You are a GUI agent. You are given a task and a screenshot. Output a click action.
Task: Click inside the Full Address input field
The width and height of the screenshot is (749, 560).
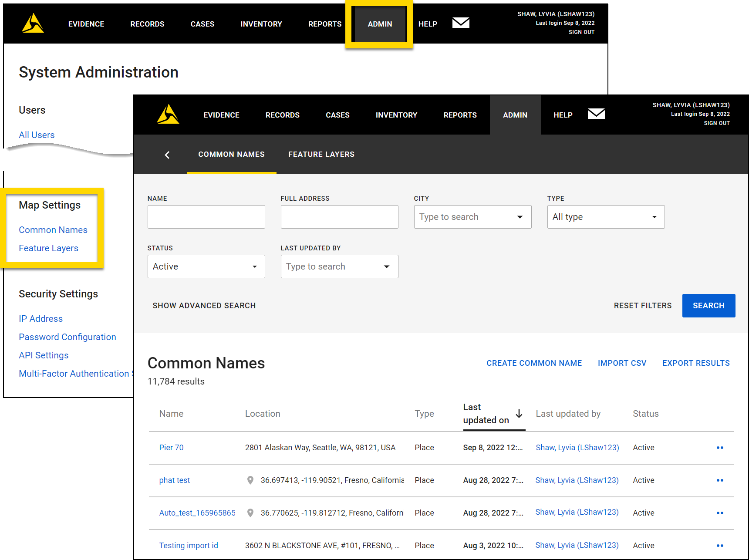pos(339,216)
